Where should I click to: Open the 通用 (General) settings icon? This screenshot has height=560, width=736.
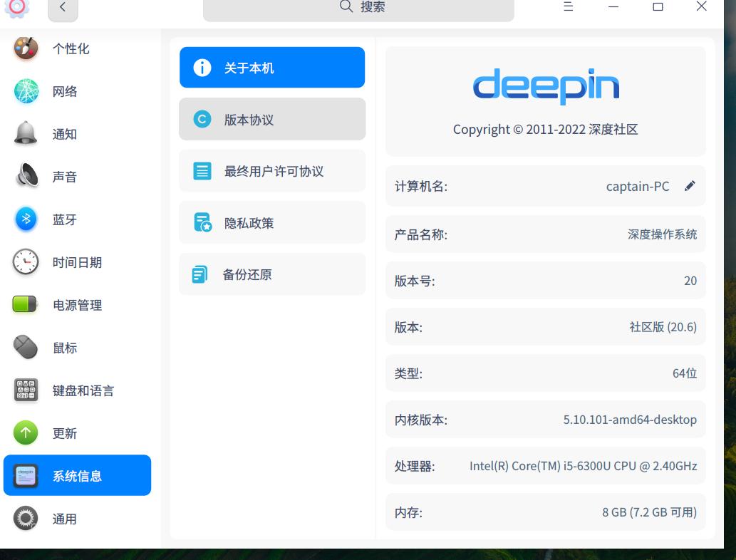(26, 519)
